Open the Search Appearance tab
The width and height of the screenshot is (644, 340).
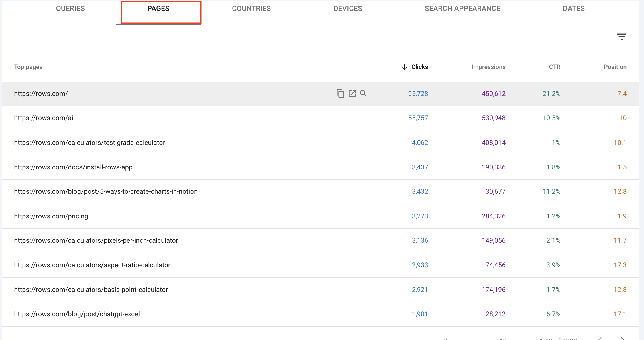click(462, 9)
